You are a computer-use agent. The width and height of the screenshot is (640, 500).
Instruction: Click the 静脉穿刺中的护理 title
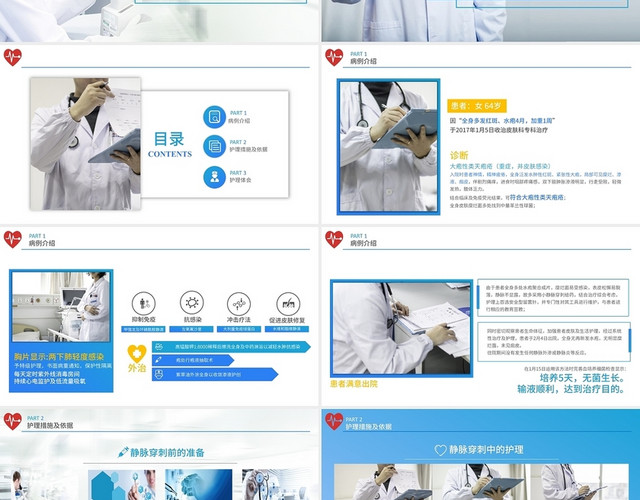tap(486, 450)
